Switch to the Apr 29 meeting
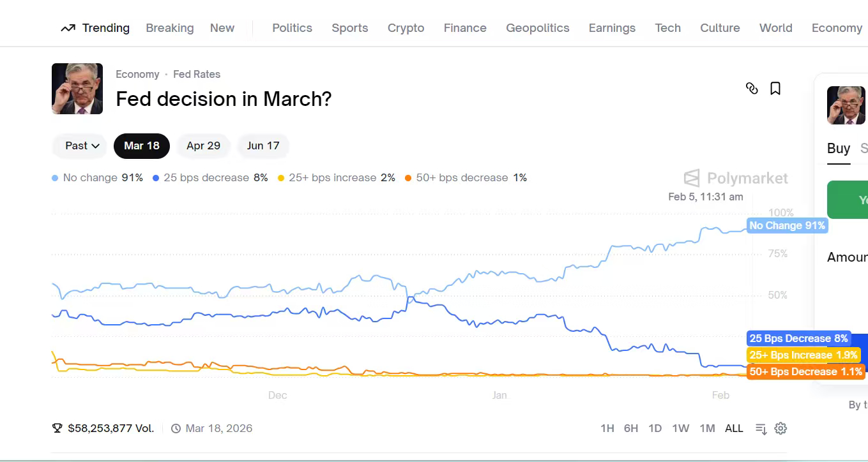 (x=203, y=145)
